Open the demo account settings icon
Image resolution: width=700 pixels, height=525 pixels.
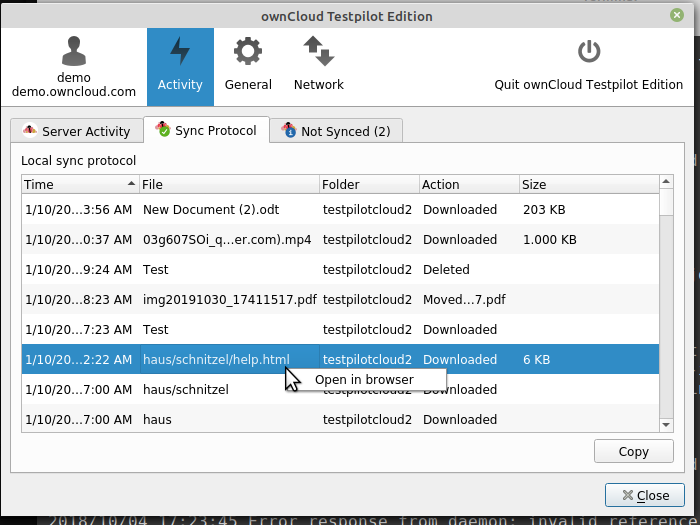pyautogui.click(x=74, y=50)
